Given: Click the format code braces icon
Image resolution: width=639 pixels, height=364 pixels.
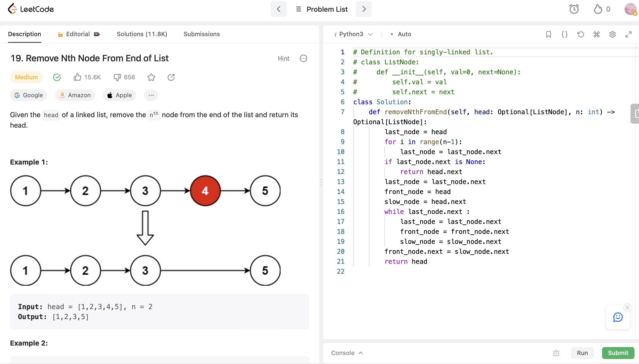Looking at the screenshot, I should click(564, 34).
